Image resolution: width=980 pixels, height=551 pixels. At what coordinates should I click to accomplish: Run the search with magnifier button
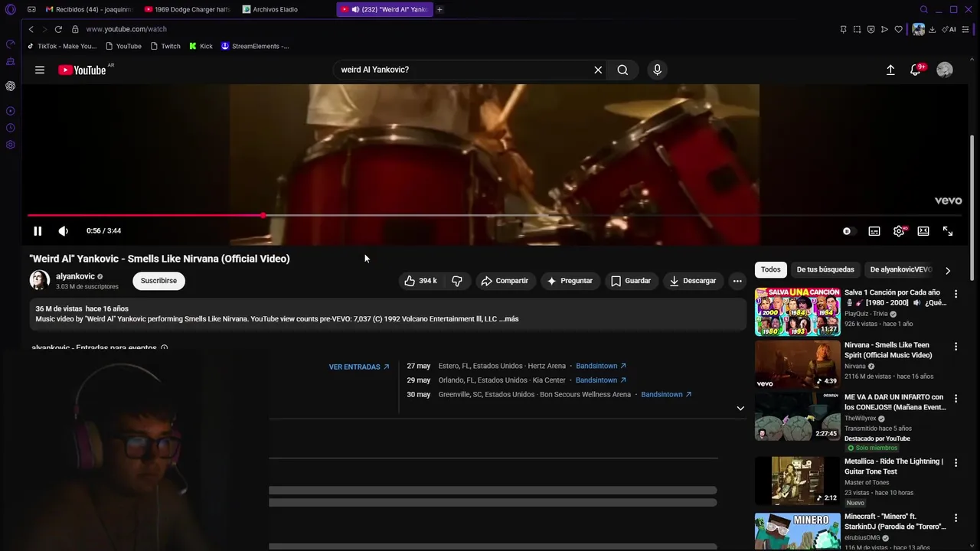click(622, 70)
